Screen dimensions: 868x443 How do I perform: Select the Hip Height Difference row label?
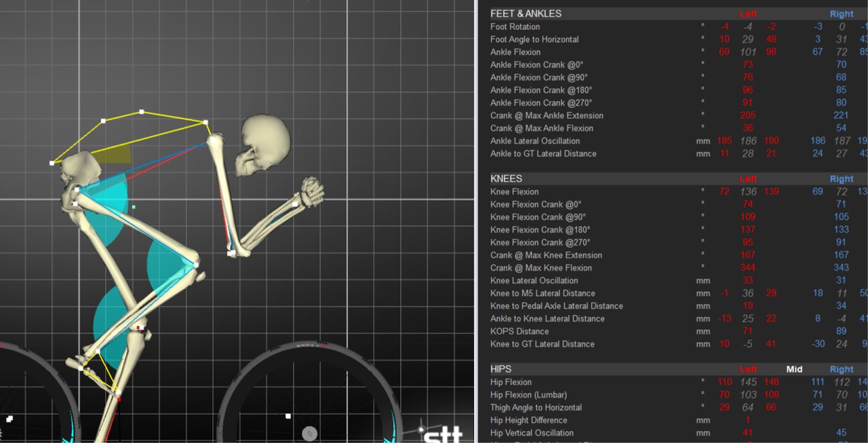[x=529, y=420]
